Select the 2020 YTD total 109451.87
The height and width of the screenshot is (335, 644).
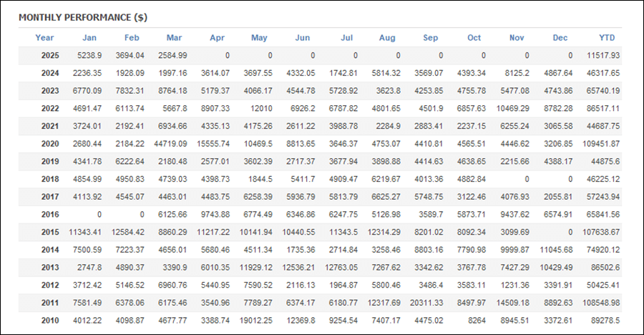(601, 144)
